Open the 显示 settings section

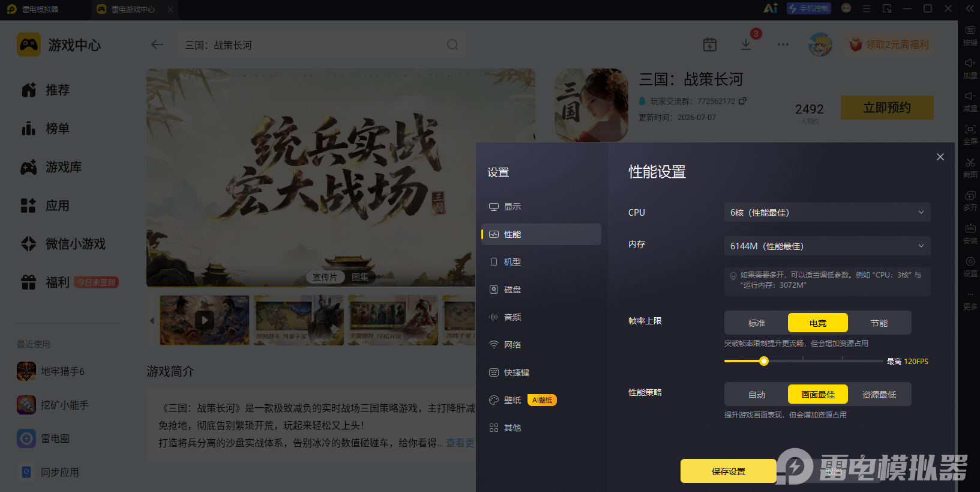(x=541, y=207)
